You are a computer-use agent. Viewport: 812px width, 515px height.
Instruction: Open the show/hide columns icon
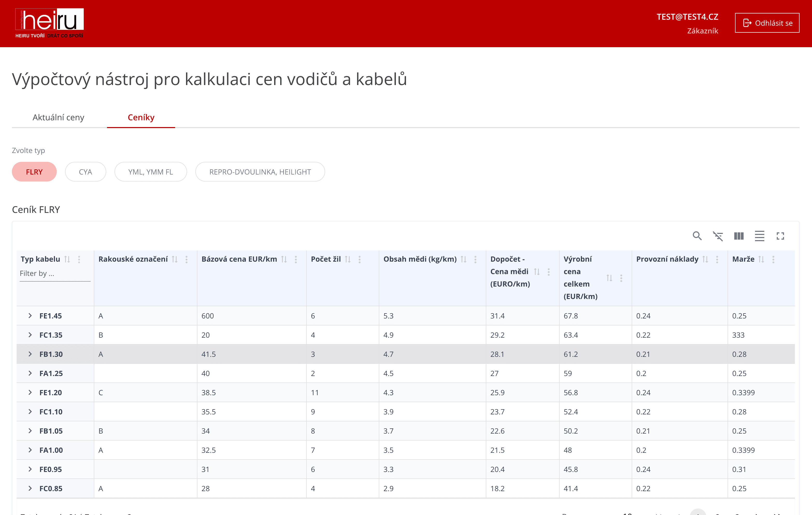(738, 236)
